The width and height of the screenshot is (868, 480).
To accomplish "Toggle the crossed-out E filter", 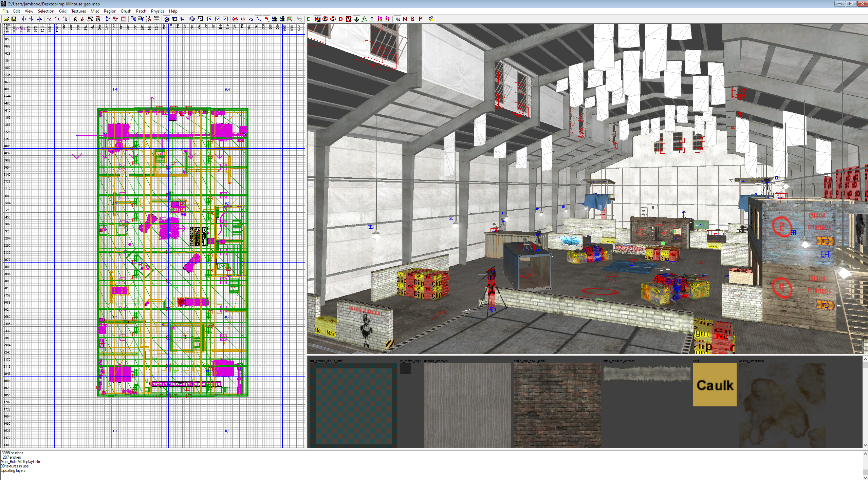I will coord(325,19).
